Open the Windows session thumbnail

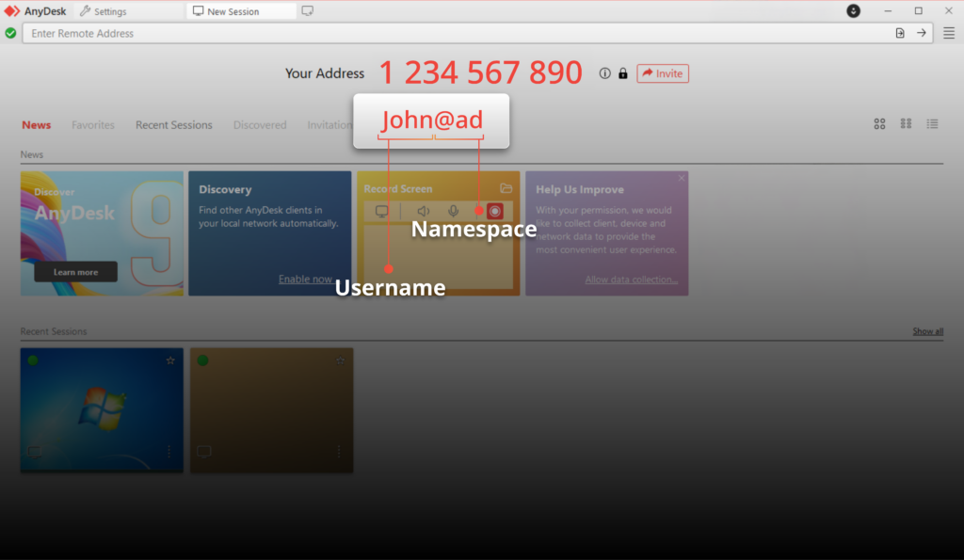[x=102, y=410]
